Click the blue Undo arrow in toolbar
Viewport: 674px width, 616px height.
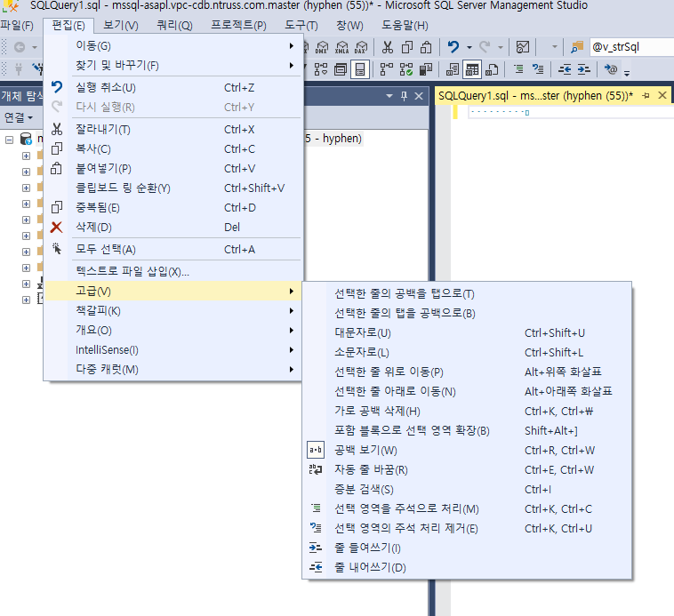click(453, 46)
